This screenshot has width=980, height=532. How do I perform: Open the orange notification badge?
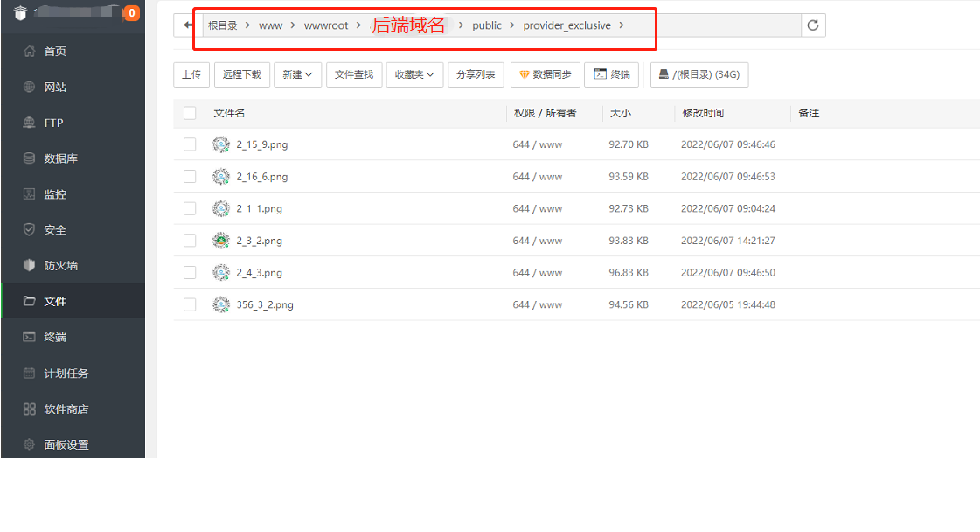[132, 12]
